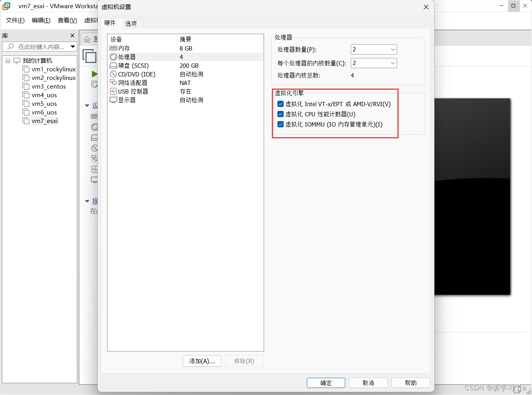
Task: Open the 查看(V) menu
Action: [x=67, y=20]
